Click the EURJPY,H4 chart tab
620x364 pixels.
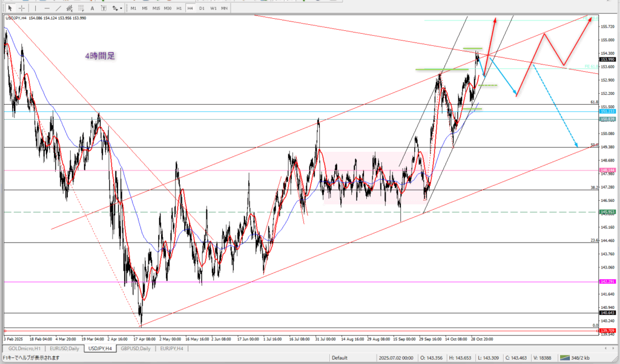tap(172, 349)
